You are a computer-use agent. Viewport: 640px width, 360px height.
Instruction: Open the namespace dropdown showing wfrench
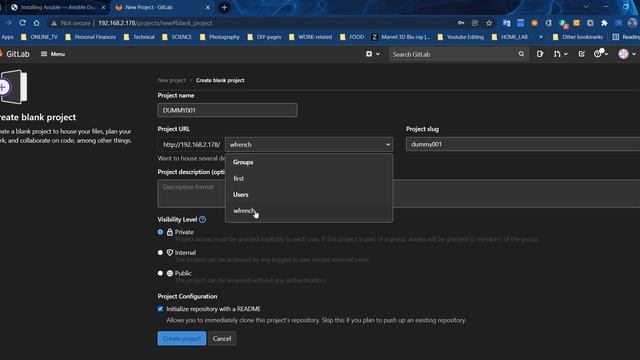[x=309, y=144]
